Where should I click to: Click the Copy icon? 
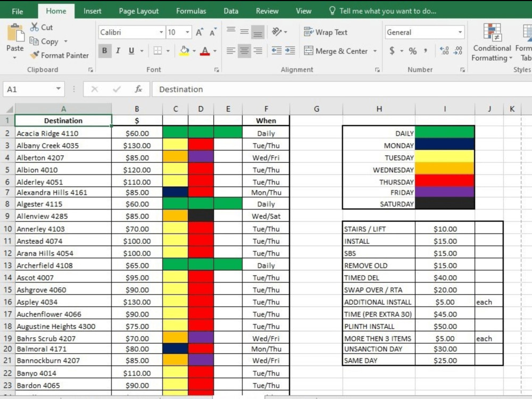point(34,41)
